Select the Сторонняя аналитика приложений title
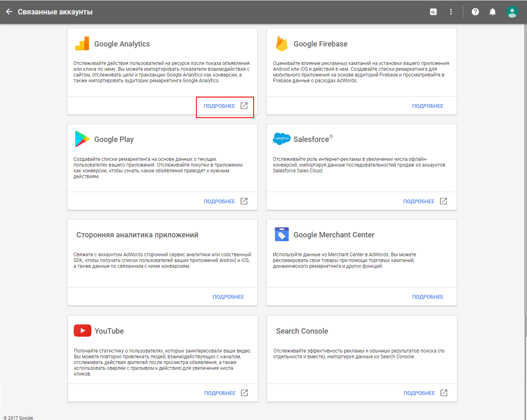Image resolution: width=527 pixels, height=420 pixels. (137, 235)
